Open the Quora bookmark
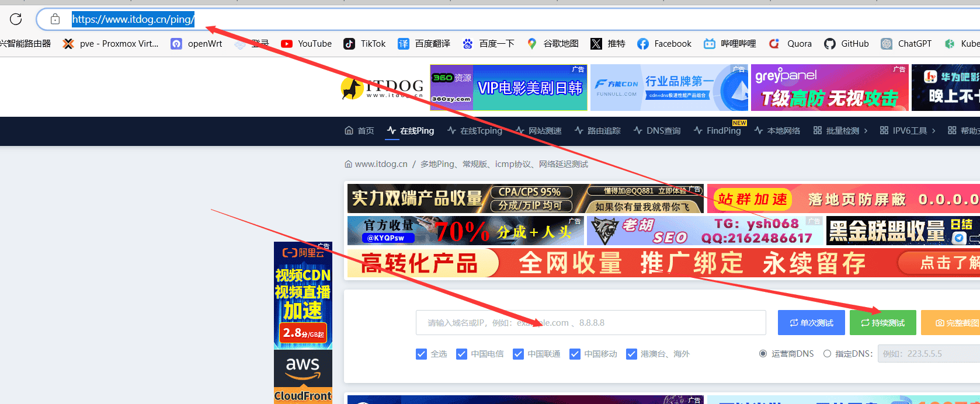The image size is (980, 404). click(x=790, y=44)
